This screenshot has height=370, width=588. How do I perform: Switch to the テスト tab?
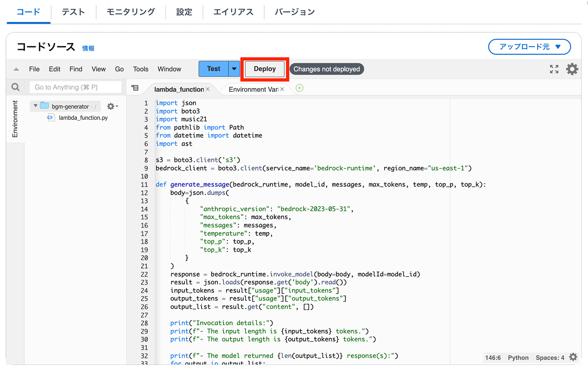coord(73,12)
